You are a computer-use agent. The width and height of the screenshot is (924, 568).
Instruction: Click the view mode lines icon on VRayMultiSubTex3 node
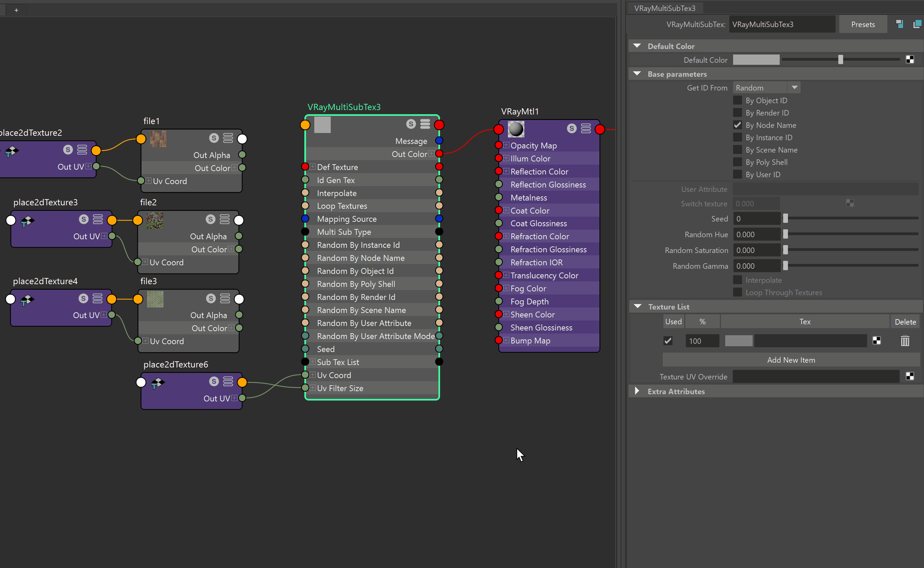pyautogui.click(x=425, y=124)
